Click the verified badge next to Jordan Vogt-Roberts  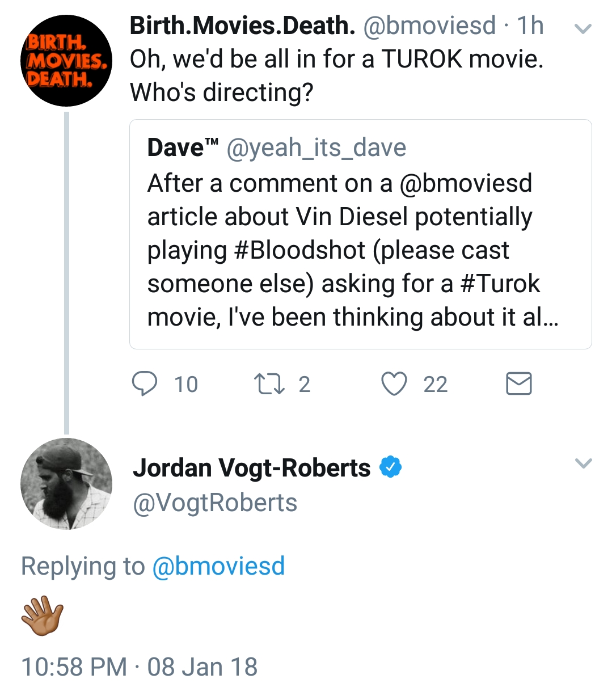391,467
